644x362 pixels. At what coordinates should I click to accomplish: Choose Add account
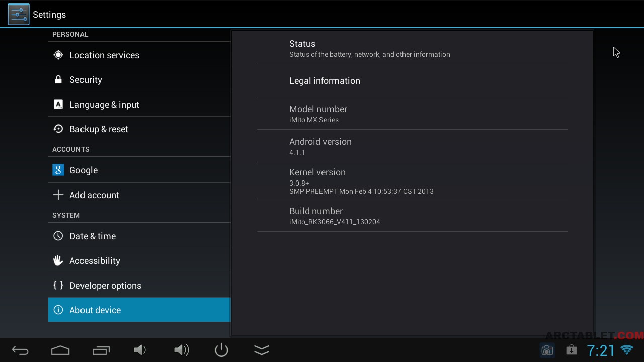click(x=139, y=195)
